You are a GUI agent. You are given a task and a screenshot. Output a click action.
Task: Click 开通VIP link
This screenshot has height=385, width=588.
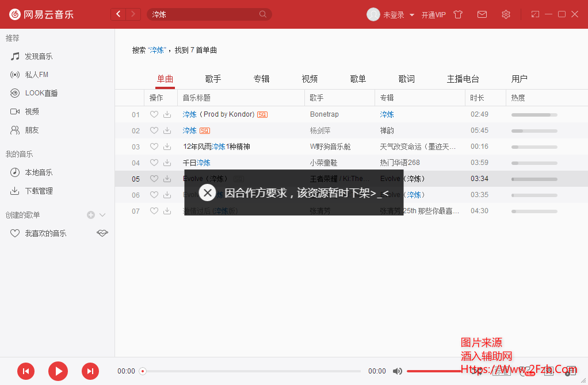pyautogui.click(x=433, y=15)
